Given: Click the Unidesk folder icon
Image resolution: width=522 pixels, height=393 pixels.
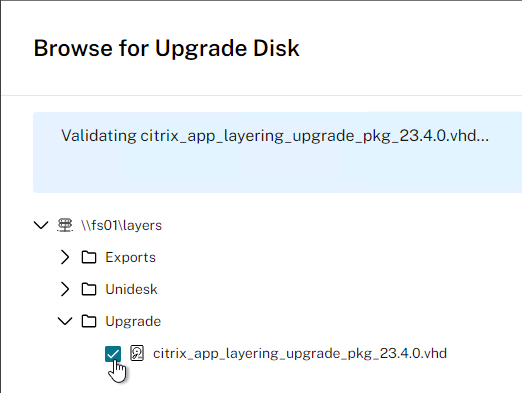Looking at the screenshot, I should tap(89, 289).
